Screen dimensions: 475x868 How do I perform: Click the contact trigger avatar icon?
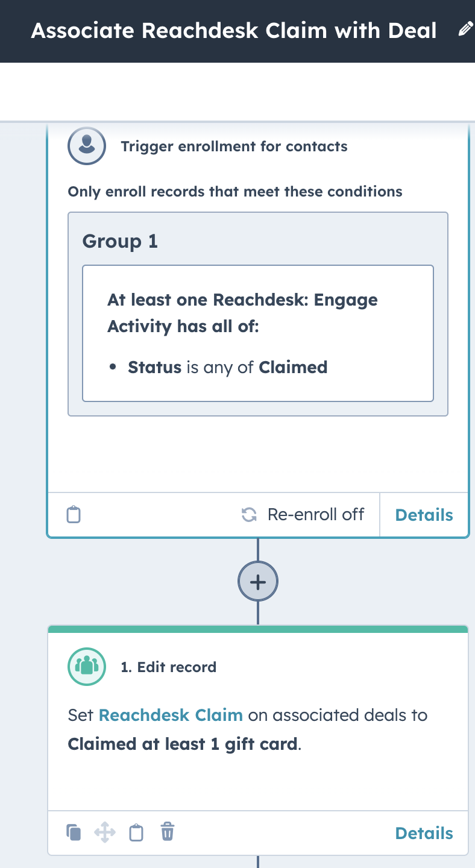click(87, 146)
